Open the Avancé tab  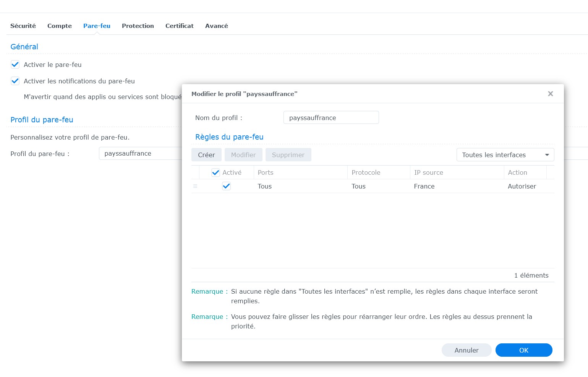click(x=216, y=26)
